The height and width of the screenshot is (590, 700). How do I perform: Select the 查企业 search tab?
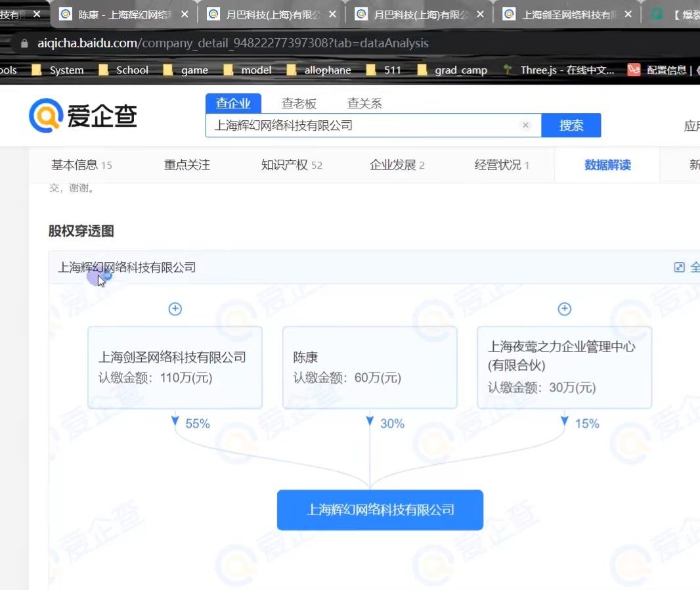point(233,103)
